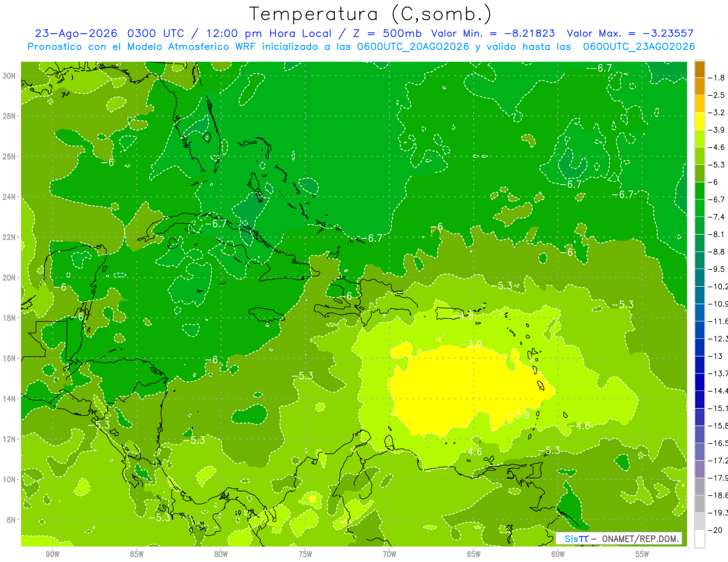
Task: Click the yellow legend swatch between -3.2 and -3.9
Action: coord(699,121)
